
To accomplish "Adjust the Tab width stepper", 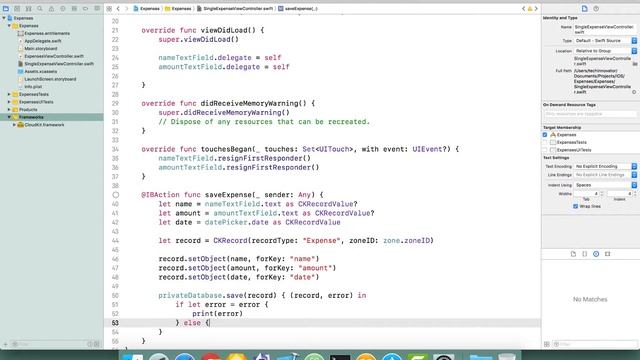I will [x=602, y=193].
